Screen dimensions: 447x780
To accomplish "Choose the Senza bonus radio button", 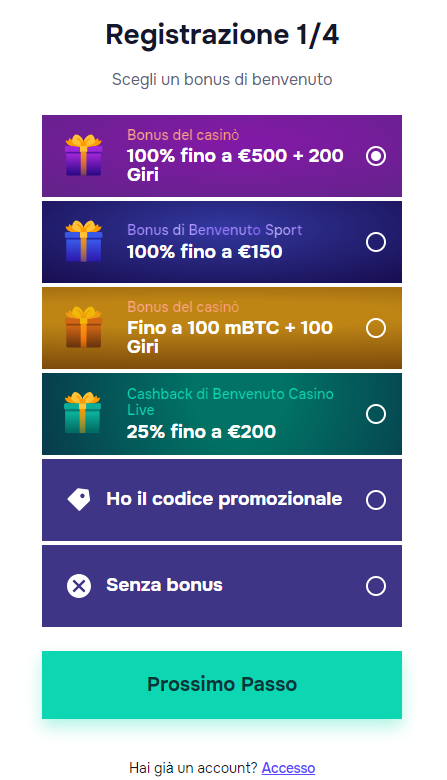I will tap(376, 586).
